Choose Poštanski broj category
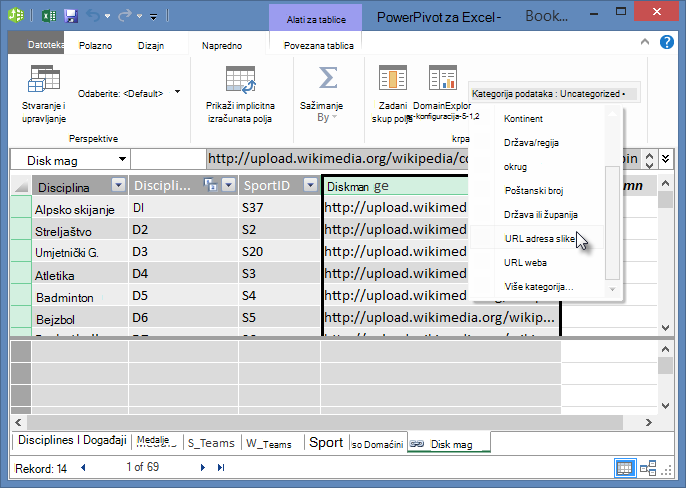Viewport: 686px width, 488px height. point(534,191)
